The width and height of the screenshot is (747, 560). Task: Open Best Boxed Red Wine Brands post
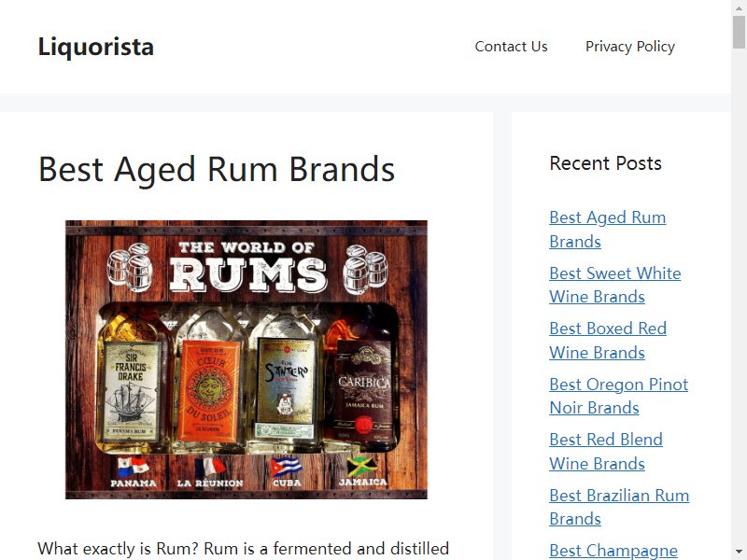pos(608,340)
